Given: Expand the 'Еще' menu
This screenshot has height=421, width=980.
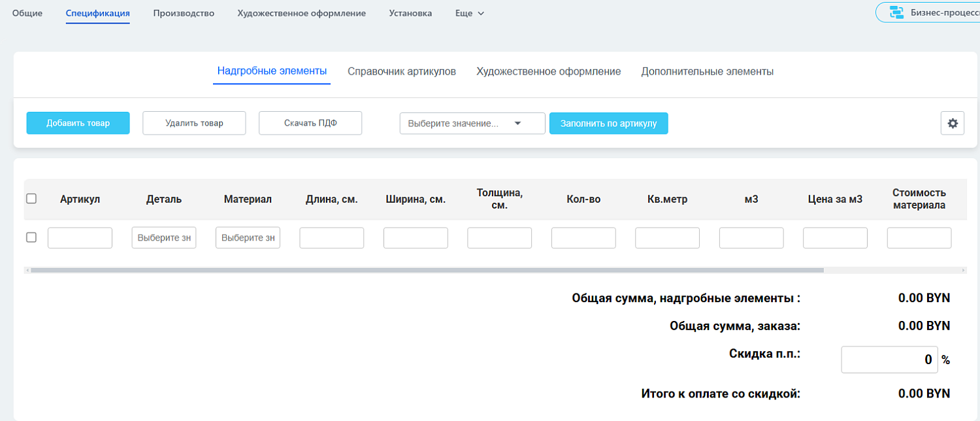Looking at the screenshot, I should (x=469, y=12).
